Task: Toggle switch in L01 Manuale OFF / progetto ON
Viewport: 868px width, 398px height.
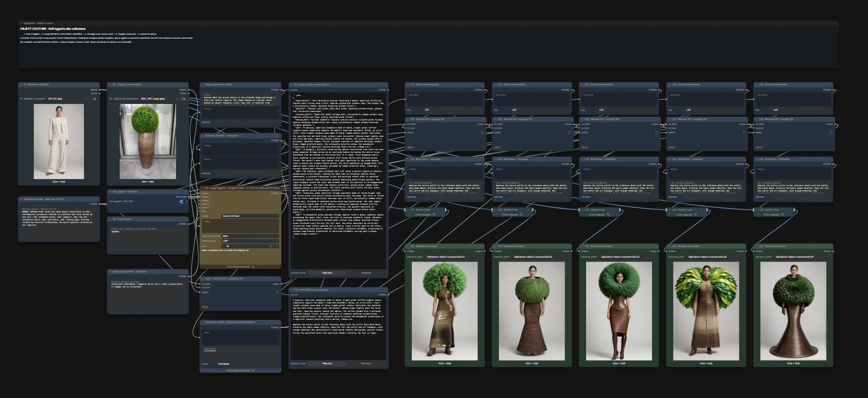Action: click(481, 132)
